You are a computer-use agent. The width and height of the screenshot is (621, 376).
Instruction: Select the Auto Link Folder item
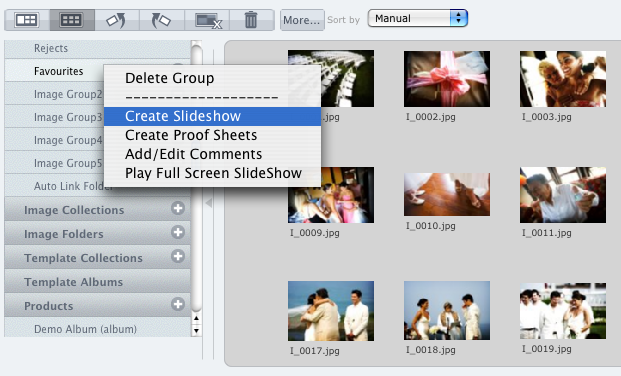click(54, 186)
